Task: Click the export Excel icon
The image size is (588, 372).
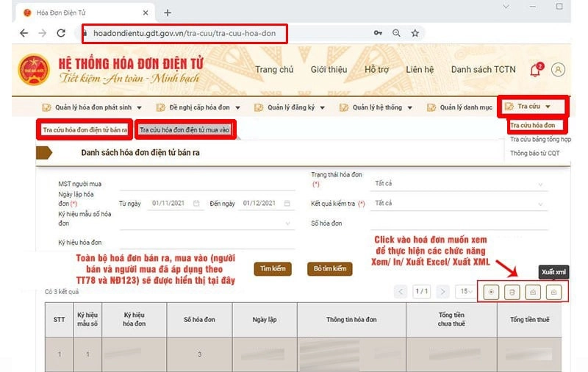Action: (533, 292)
